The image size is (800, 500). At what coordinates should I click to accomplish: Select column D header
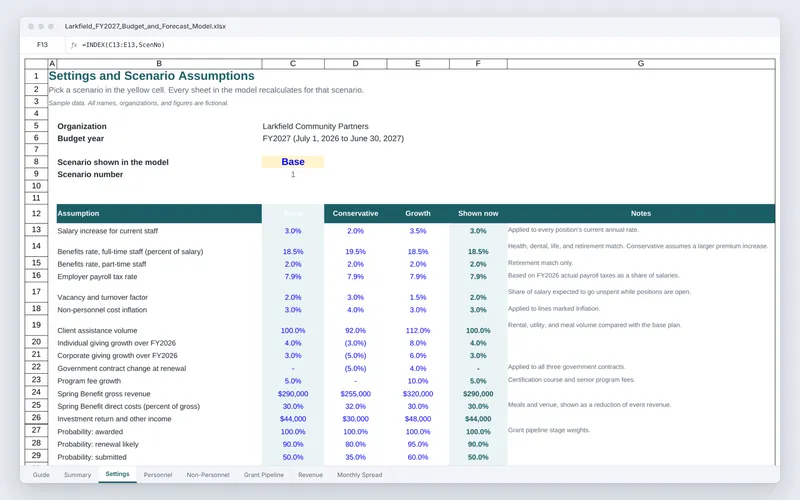pos(355,64)
